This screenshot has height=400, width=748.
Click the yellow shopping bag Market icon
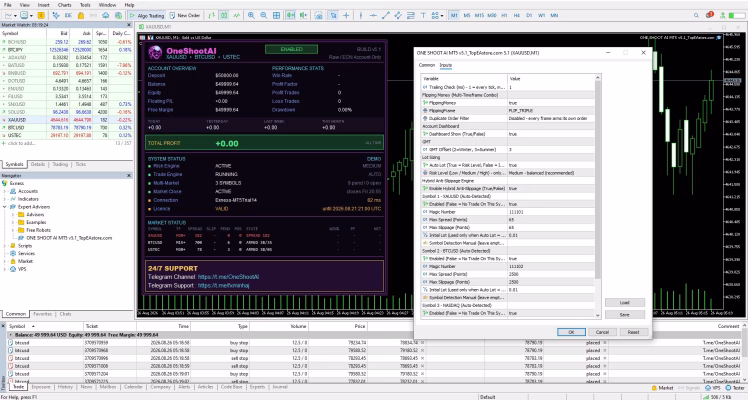click(x=81, y=15)
